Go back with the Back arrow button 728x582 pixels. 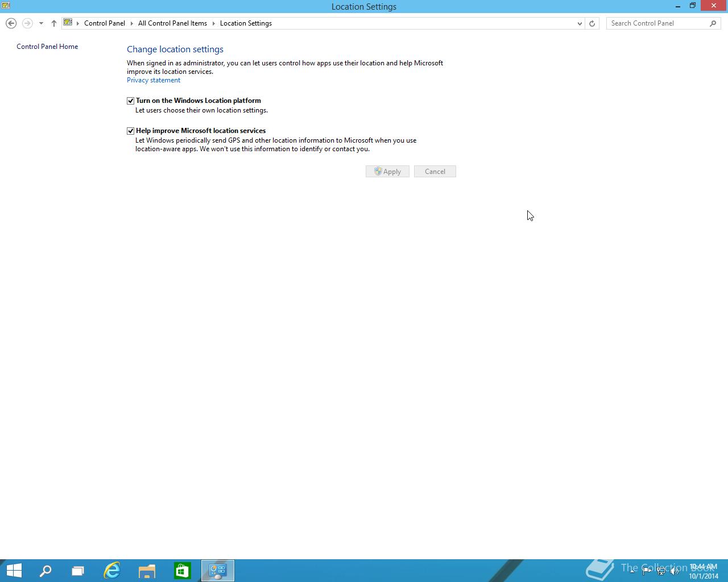click(x=11, y=23)
